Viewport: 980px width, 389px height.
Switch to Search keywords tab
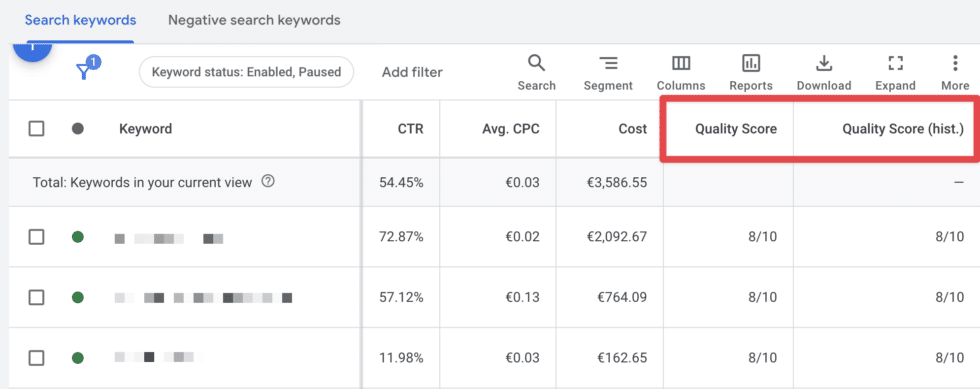pyautogui.click(x=81, y=20)
